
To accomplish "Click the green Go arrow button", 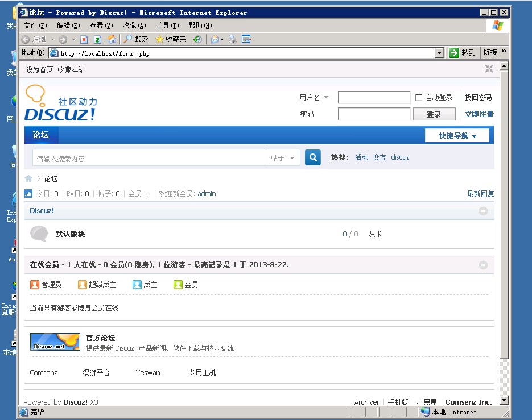I will click(x=453, y=52).
